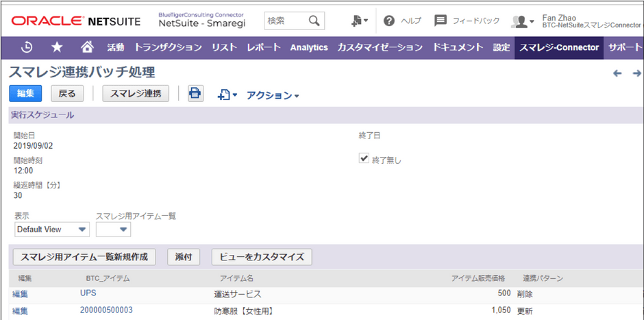
Task: Click the 添付 button
Action: [184, 257]
